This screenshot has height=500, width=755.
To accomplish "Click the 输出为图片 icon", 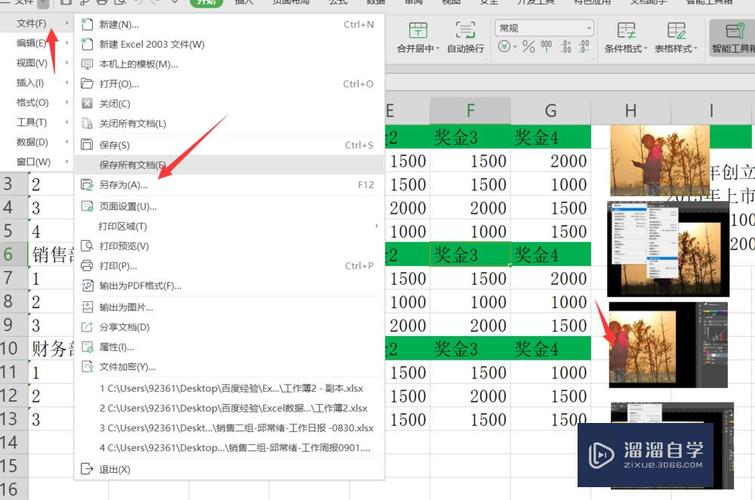I will [x=87, y=307].
